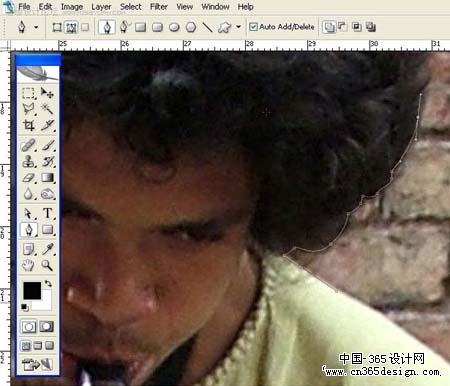Select the Freeform Pen tool option
The width and height of the screenshot is (450, 386).
124,27
